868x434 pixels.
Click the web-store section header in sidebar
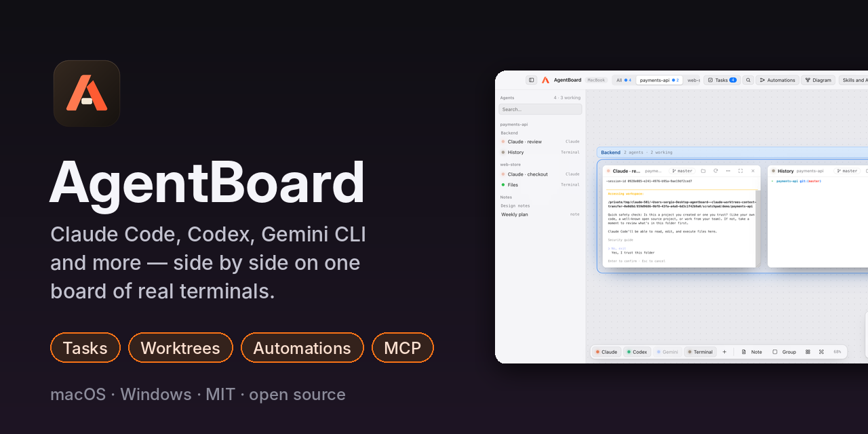pos(511,164)
